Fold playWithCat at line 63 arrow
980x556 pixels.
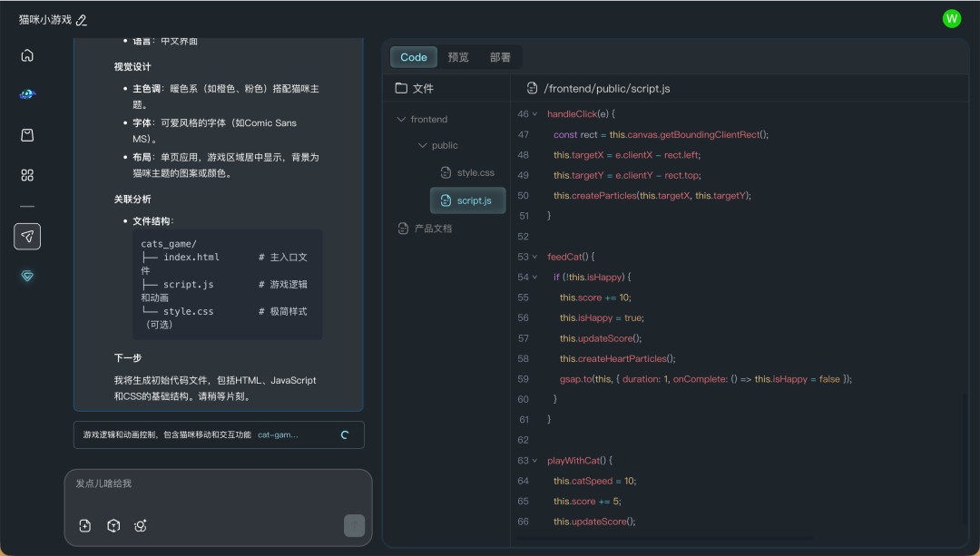tap(534, 461)
